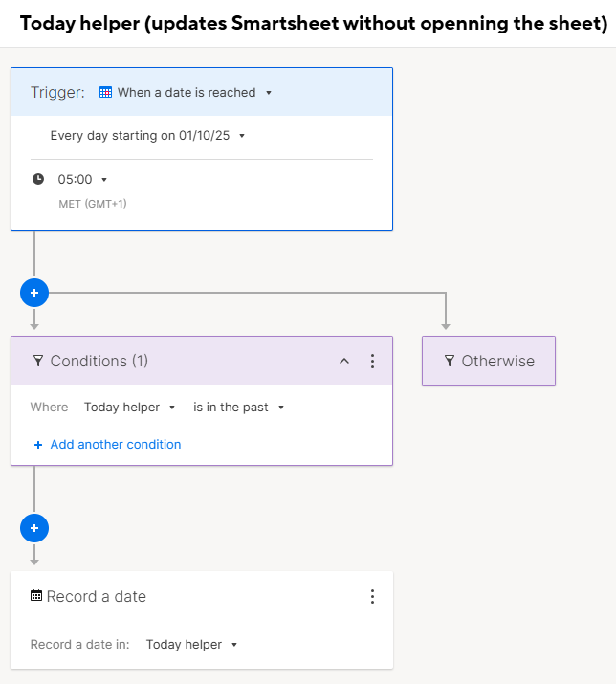Screen dimensions: 616x684
Task: Open the 'Record a date in' Today helper dropdown
Action: point(191,645)
